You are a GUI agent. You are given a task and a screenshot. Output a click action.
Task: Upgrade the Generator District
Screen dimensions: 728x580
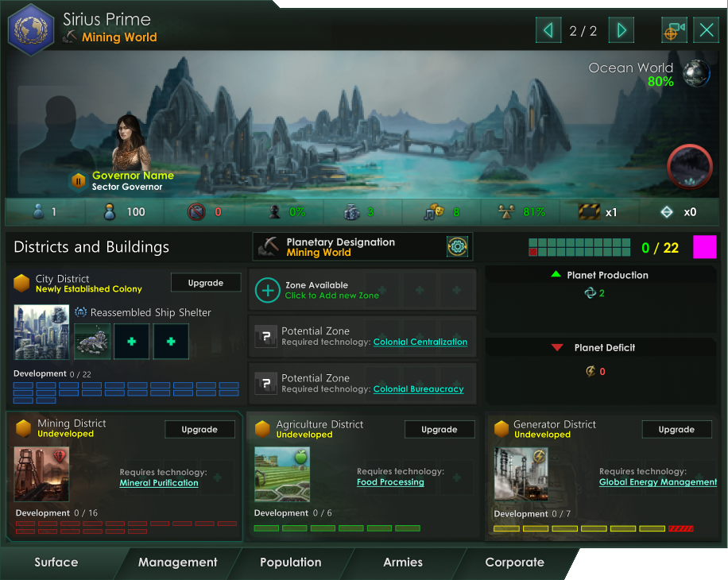(676, 429)
